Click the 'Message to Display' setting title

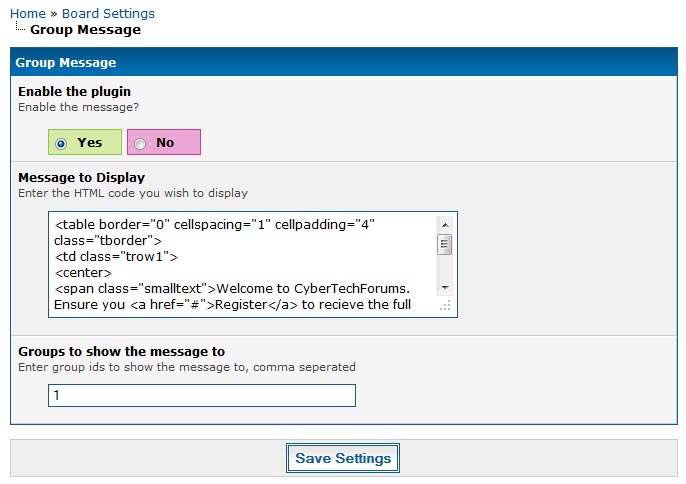[x=81, y=177]
